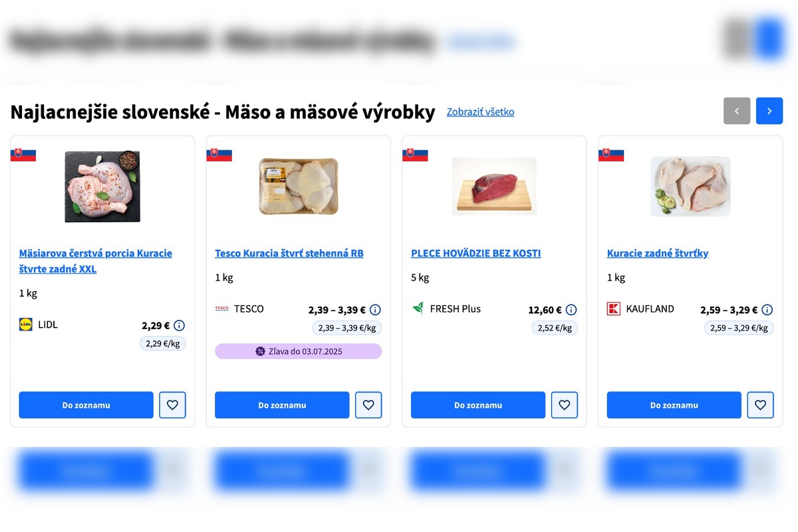Click the info icon beside Kaufland price range
Image resolution: width=798 pixels, height=532 pixels.
767,310
